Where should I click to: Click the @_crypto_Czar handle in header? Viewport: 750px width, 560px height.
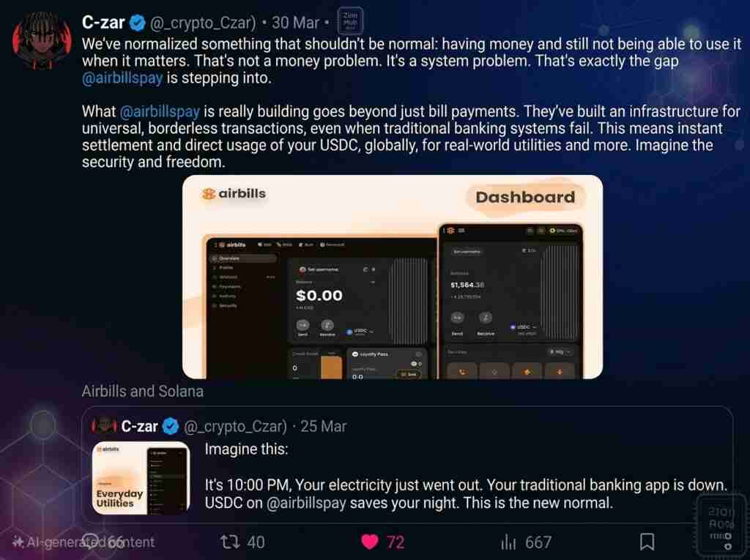203,23
